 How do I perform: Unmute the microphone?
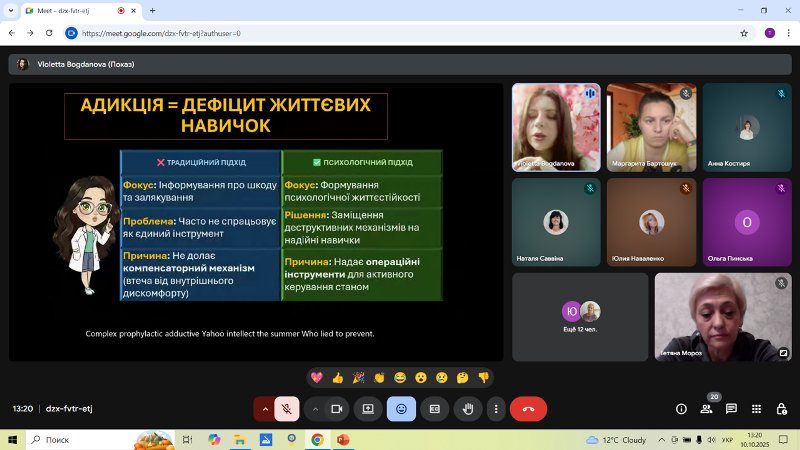(x=287, y=408)
